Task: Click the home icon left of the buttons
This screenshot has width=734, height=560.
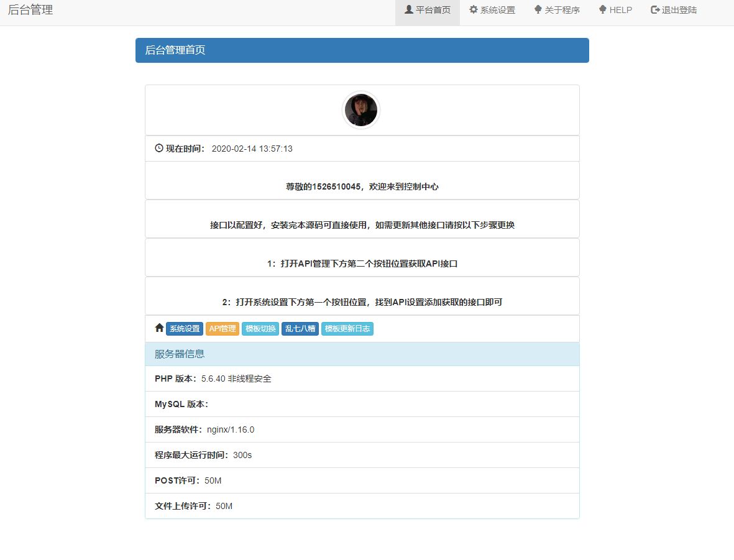Action: click(159, 328)
